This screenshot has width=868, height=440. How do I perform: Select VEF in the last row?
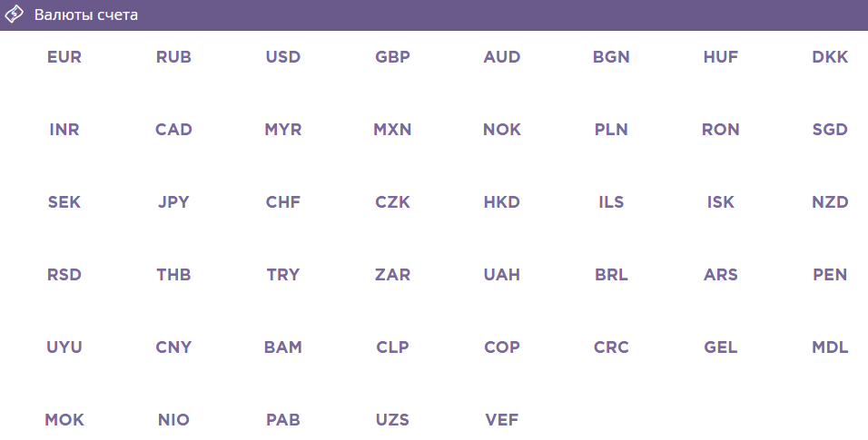click(x=502, y=420)
